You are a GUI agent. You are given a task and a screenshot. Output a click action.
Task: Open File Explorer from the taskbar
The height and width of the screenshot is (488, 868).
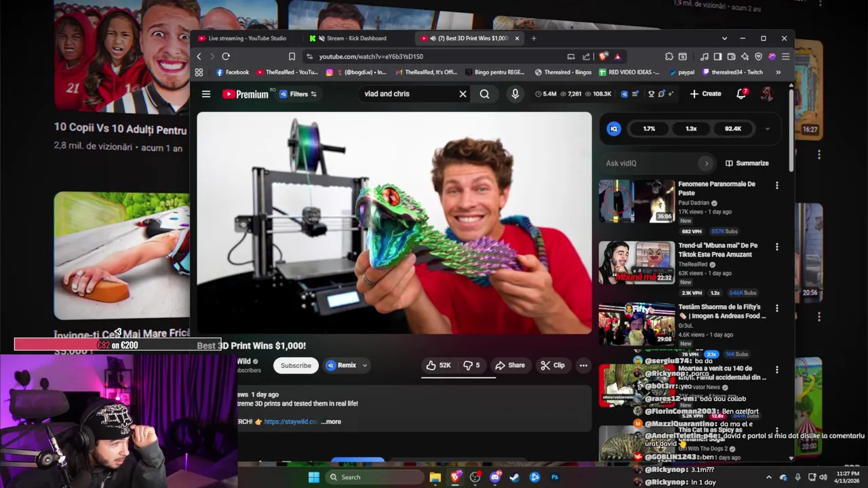pos(435,477)
